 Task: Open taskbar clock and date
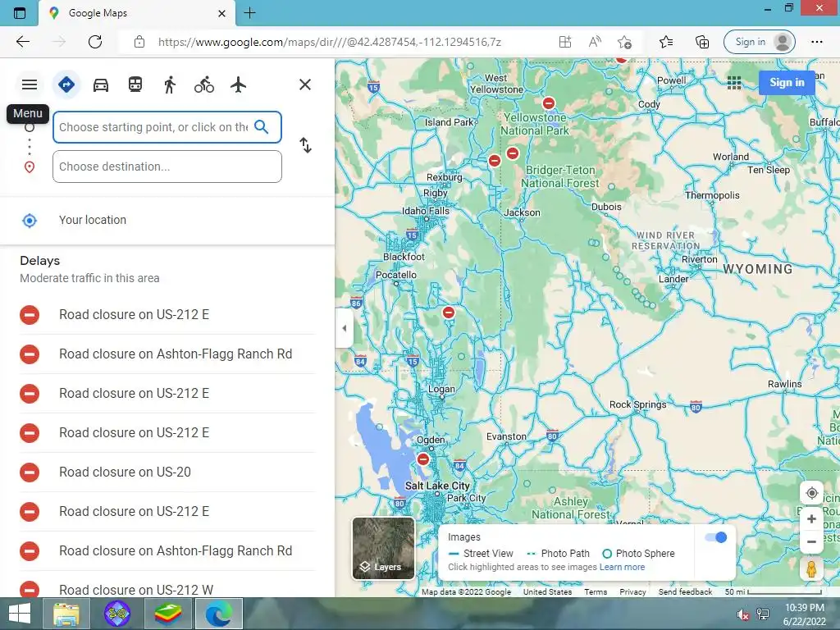click(x=804, y=614)
